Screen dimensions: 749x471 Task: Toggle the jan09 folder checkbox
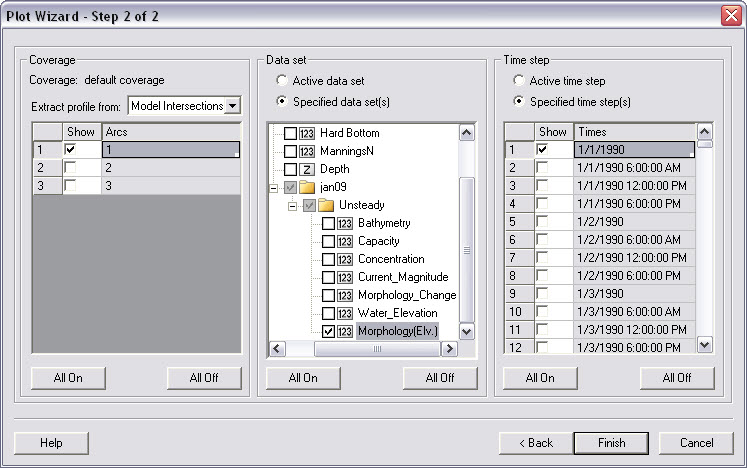pos(290,187)
